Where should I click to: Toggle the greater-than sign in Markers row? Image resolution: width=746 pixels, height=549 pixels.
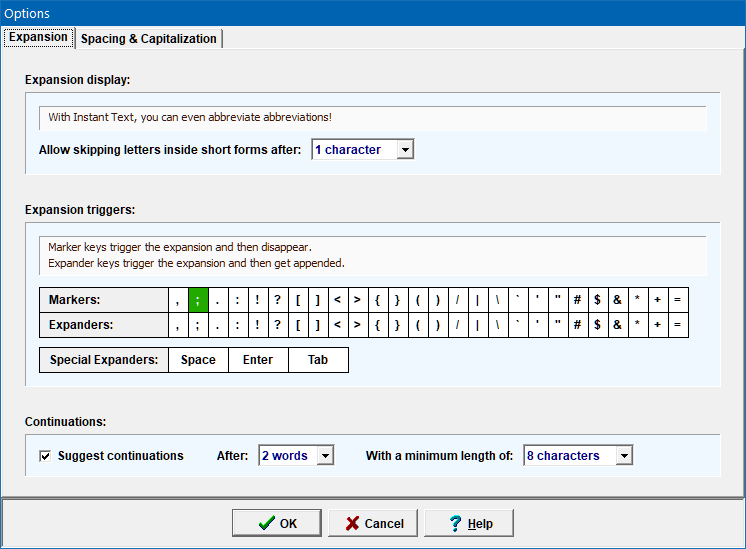(x=358, y=300)
